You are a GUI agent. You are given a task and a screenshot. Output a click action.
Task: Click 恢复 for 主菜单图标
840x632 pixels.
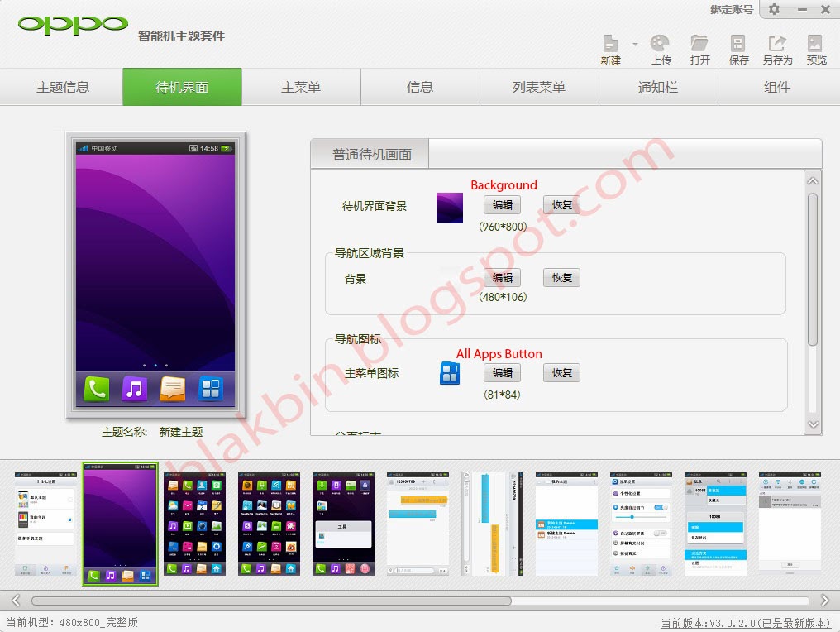(x=561, y=372)
